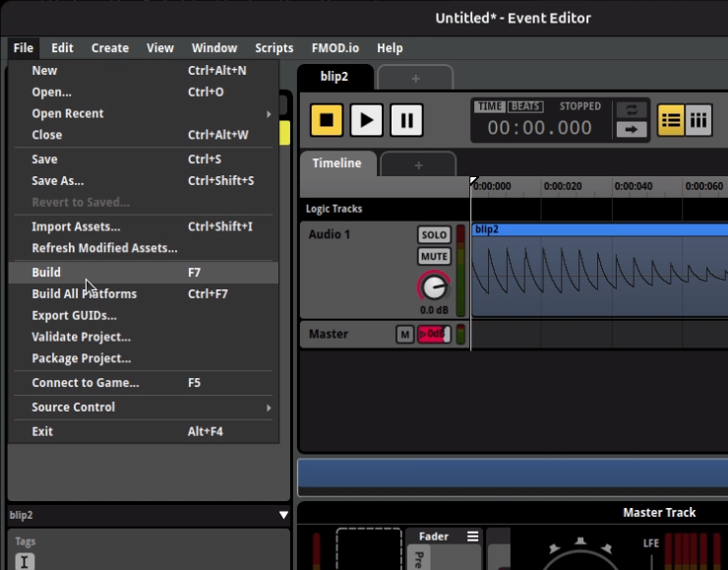Expand the Open Recent submenu

[144, 113]
